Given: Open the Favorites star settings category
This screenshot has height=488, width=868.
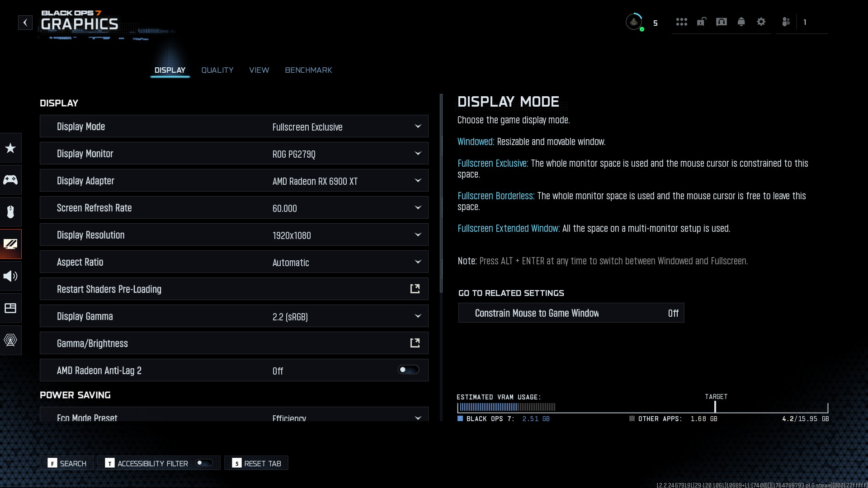Looking at the screenshot, I should coord(10,148).
